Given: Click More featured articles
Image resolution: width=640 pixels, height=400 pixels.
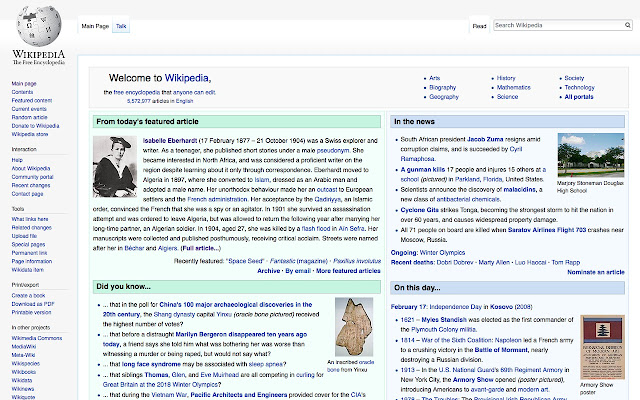Looking at the screenshot, I should [348, 271].
